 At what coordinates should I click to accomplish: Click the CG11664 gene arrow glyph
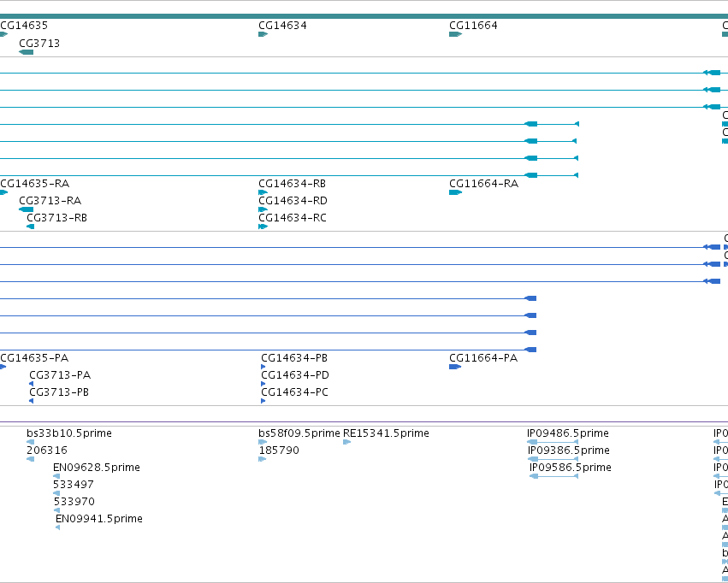(455, 34)
